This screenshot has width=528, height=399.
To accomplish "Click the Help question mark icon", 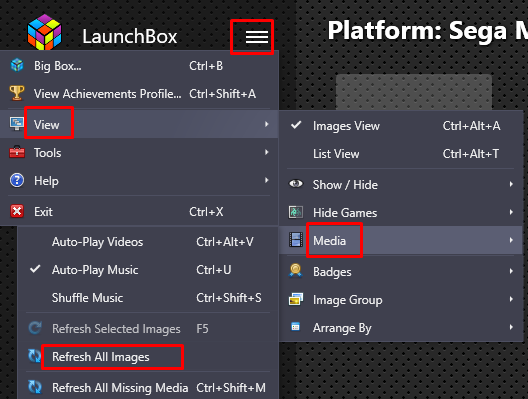I will (x=17, y=180).
